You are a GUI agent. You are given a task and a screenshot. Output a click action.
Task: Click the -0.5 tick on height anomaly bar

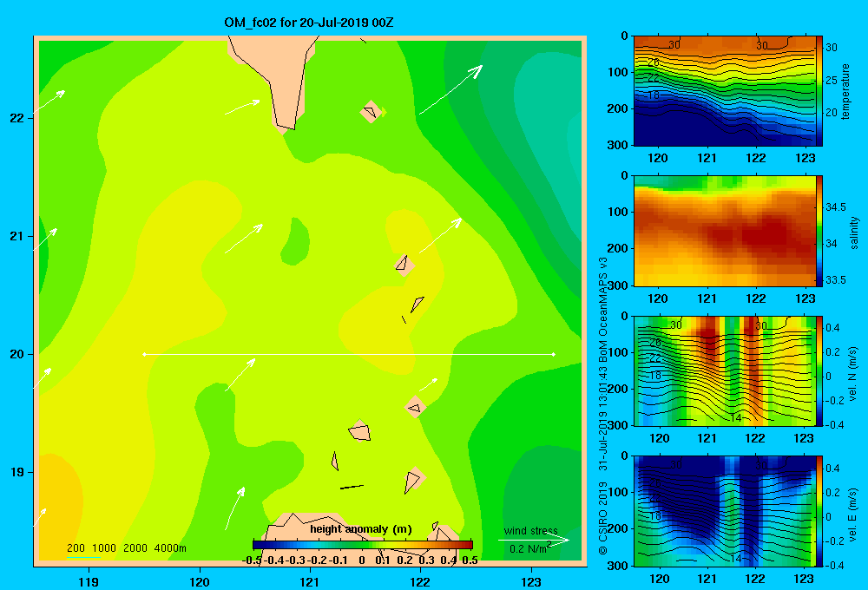pos(252,560)
